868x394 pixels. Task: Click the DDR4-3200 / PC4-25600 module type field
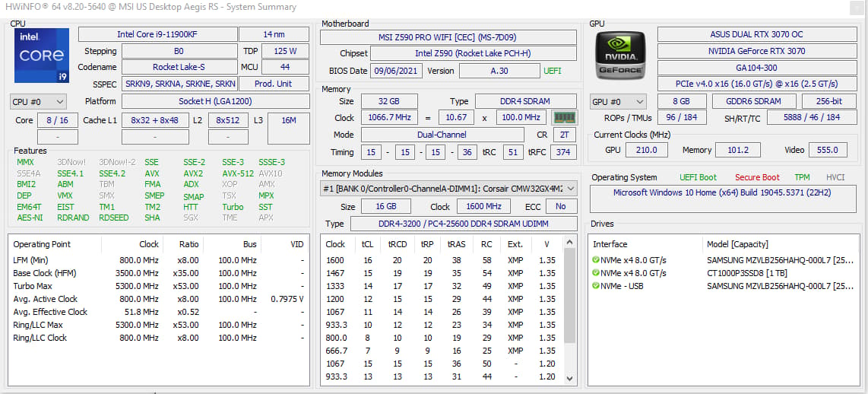pyautogui.click(x=464, y=224)
